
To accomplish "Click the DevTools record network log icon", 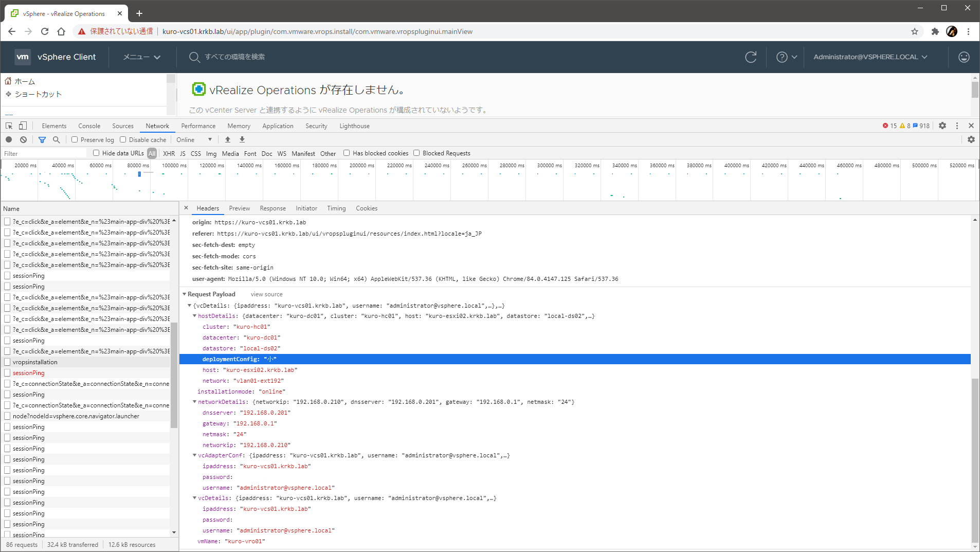I will [x=9, y=139].
